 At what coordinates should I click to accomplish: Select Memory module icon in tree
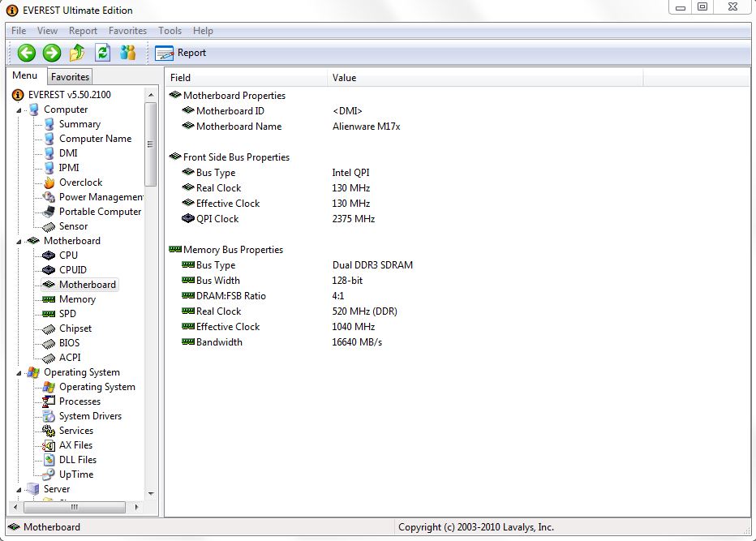49,299
